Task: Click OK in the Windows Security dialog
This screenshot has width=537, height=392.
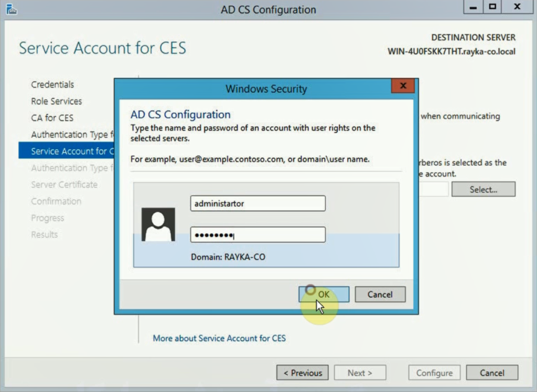Action: (324, 295)
